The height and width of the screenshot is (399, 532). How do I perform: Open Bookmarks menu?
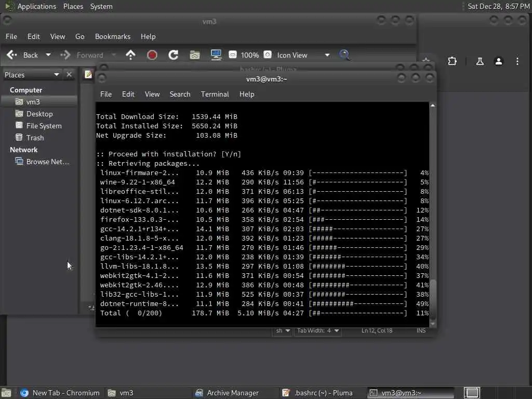(113, 36)
